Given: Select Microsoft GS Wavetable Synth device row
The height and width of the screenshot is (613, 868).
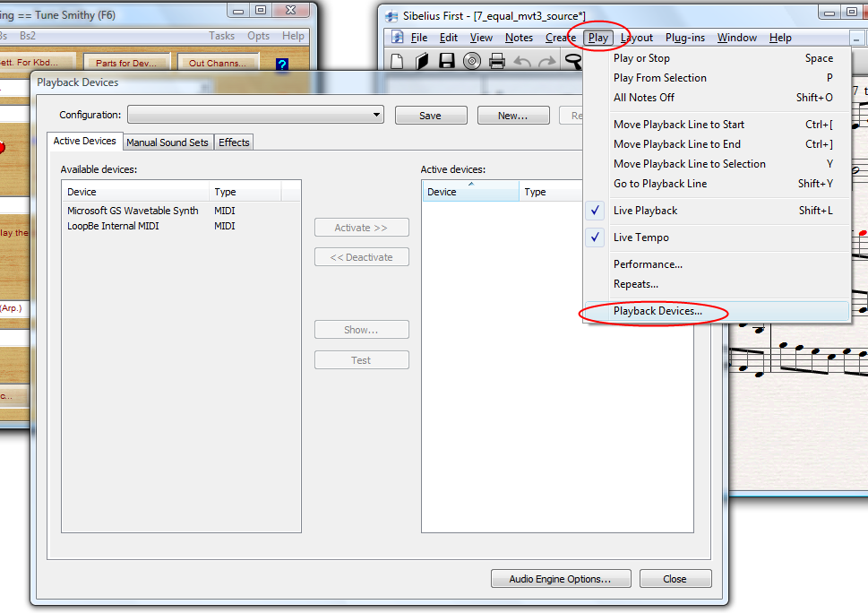Looking at the screenshot, I should pos(181,211).
